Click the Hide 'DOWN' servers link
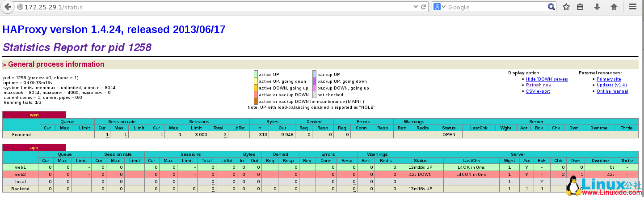 pyautogui.click(x=547, y=79)
